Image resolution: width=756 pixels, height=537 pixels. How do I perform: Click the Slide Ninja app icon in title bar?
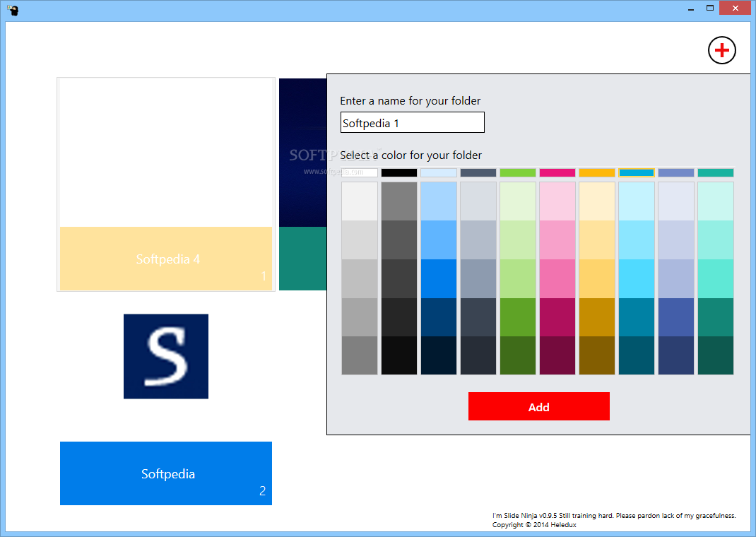click(13, 10)
